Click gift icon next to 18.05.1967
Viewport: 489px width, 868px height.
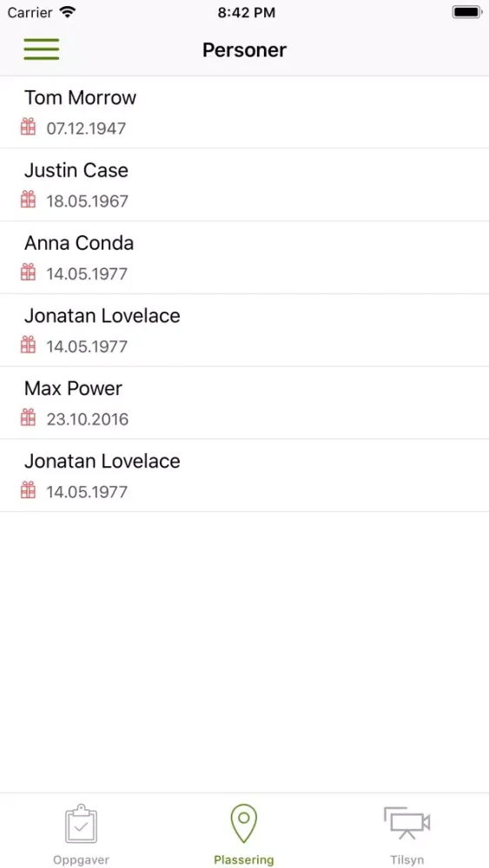29,200
